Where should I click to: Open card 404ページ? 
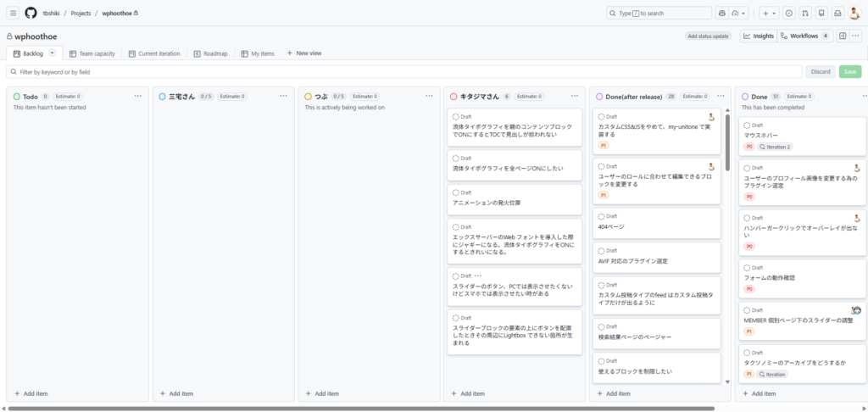[611, 226]
